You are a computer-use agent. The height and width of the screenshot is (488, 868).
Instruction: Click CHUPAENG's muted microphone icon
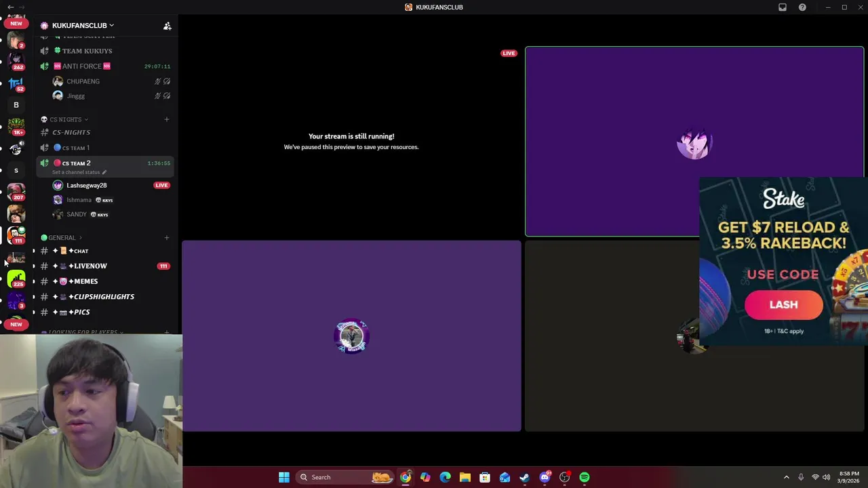click(x=157, y=81)
